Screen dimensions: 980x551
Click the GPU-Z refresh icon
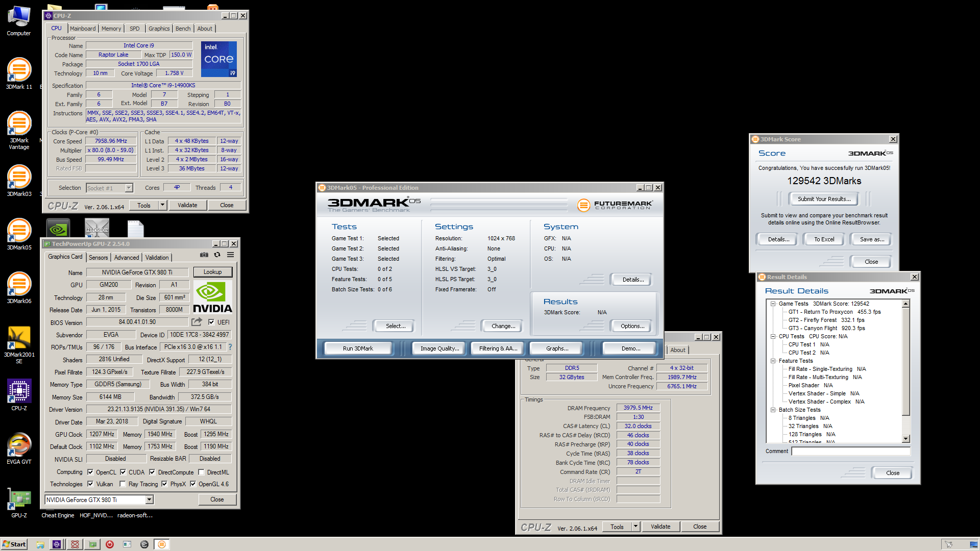tap(217, 255)
